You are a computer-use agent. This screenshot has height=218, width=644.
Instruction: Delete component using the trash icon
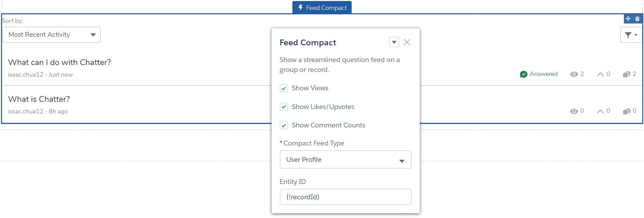click(x=637, y=19)
